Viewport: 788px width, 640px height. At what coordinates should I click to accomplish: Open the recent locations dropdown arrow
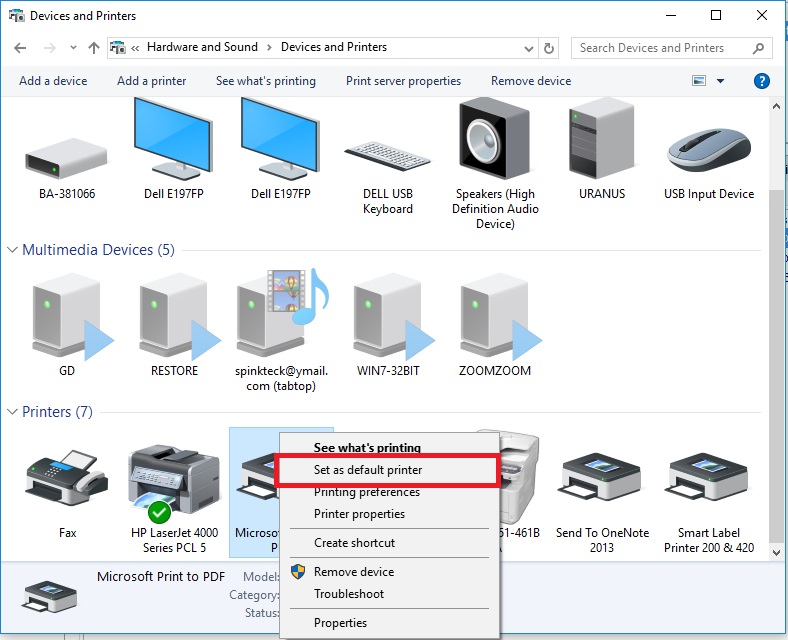click(x=73, y=48)
